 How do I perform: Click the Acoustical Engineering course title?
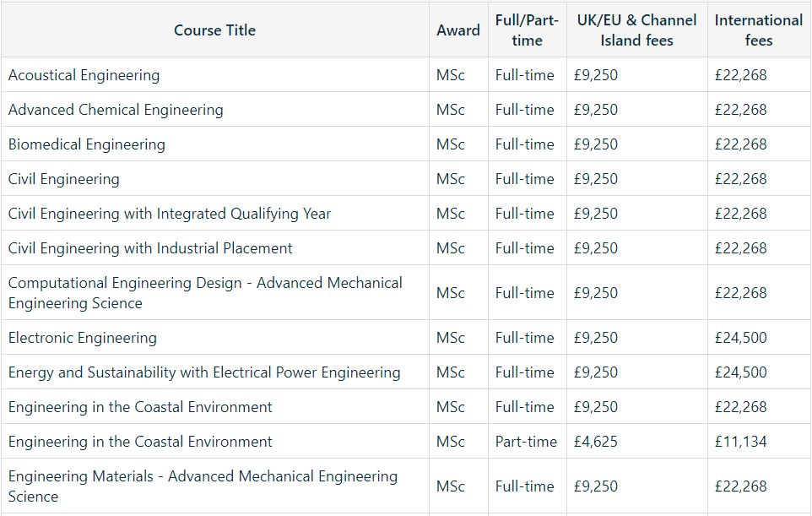[x=84, y=75]
